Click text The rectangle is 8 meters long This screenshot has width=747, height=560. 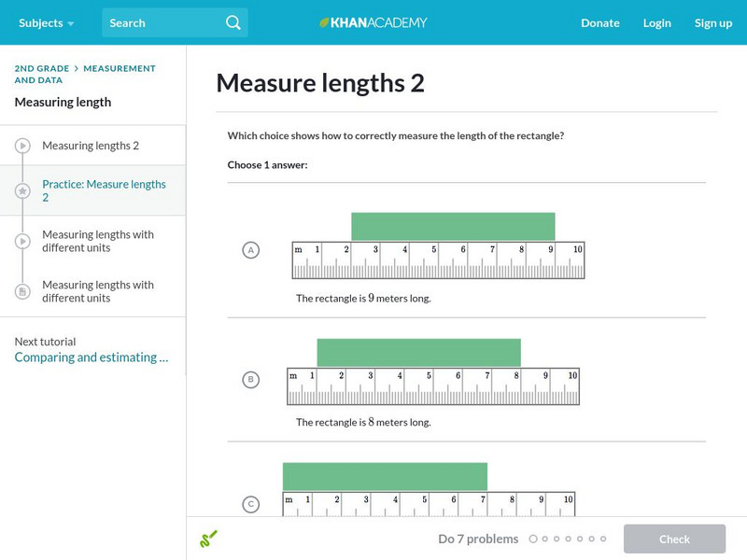click(x=363, y=422)
